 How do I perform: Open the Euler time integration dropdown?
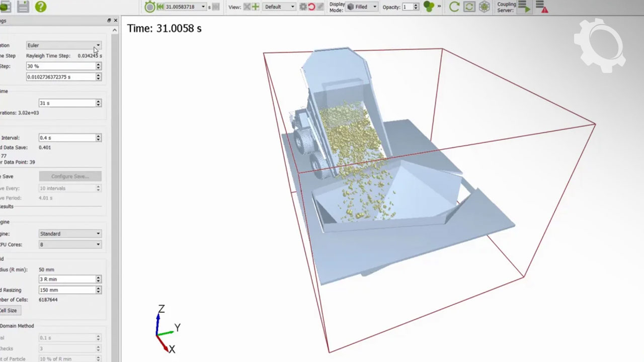click(x=63, y=45)
